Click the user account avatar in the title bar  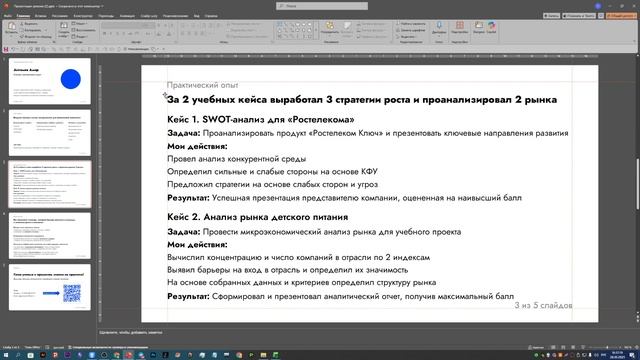598,6
